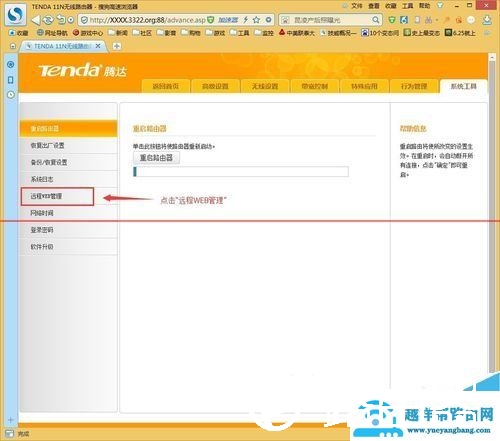500x441 pixels.
Task: Click sidebar circular icon at top
Action: (x=11, y=64)
